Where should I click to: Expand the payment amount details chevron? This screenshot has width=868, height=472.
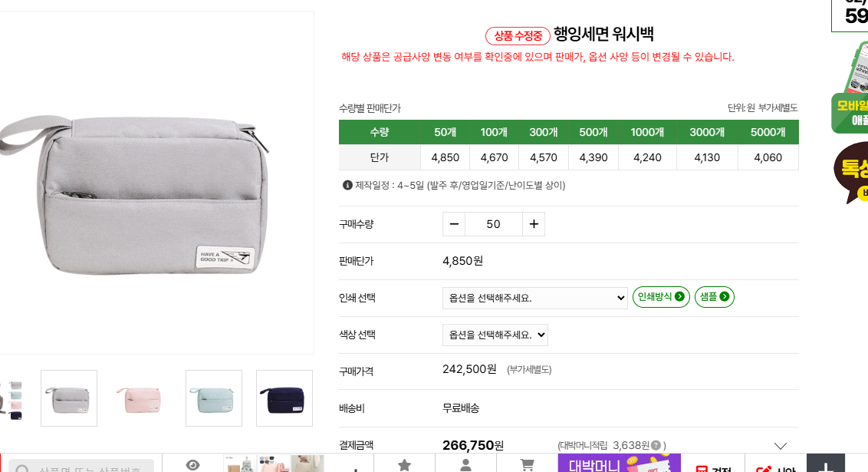[x=781, y=446]
